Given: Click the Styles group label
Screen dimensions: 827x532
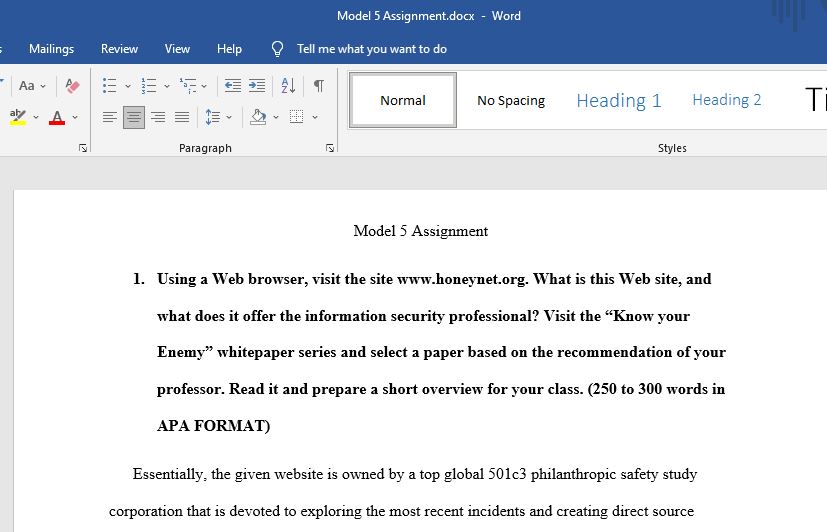Looking at the screenshot, I should pyautogui.click(x=672, y=148).
